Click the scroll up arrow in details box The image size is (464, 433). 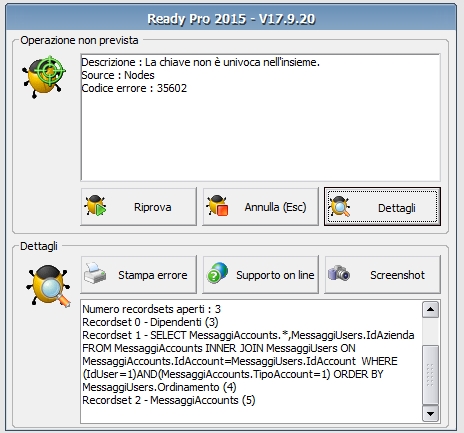(x=430, y=309)
